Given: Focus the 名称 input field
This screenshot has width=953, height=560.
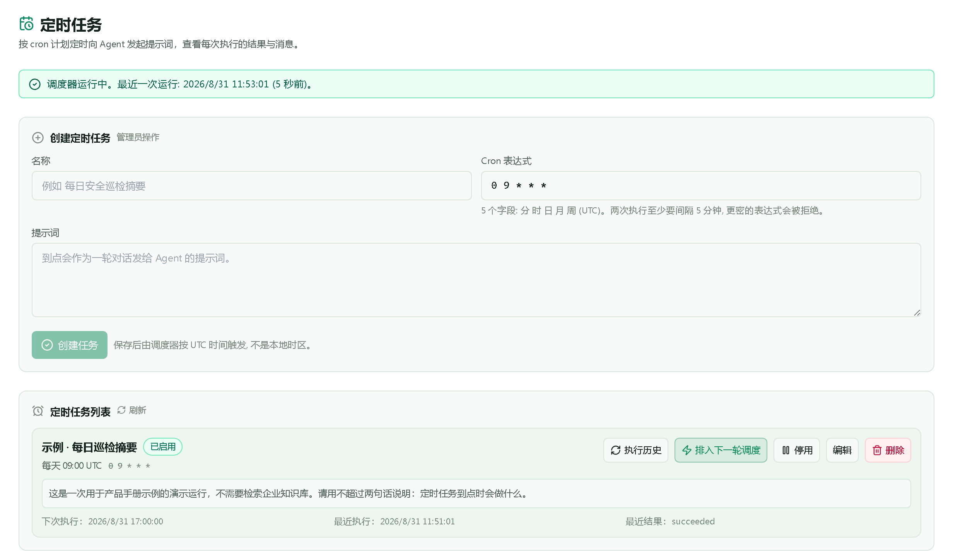Looking at the screenshot, I should pyautogui.click(x=252, y=186).
